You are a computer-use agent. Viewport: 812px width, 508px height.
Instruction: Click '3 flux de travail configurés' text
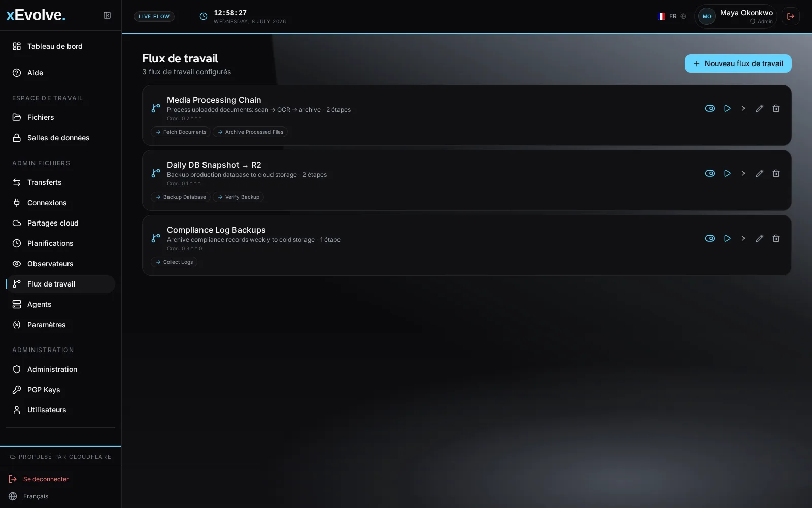[x=186, y=72]
